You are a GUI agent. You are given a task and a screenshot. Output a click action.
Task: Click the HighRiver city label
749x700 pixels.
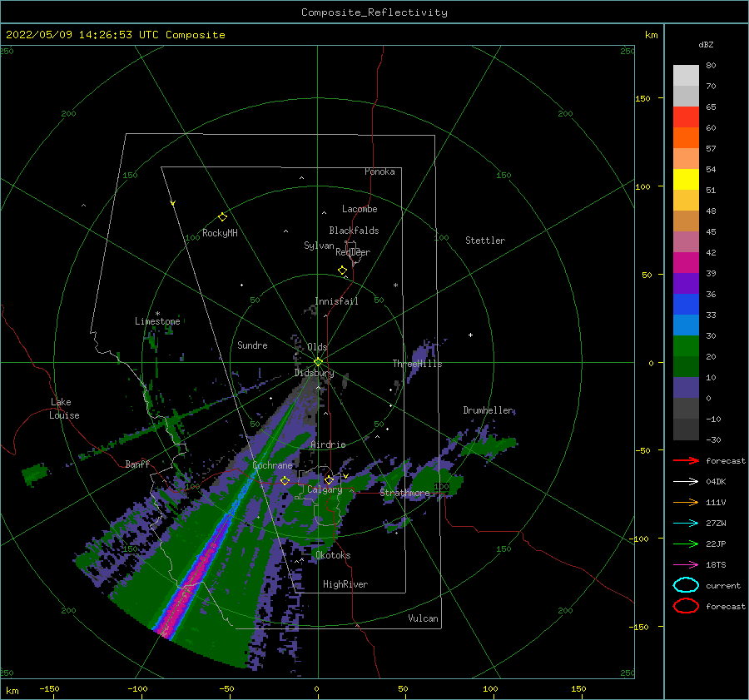click(345, 584)
